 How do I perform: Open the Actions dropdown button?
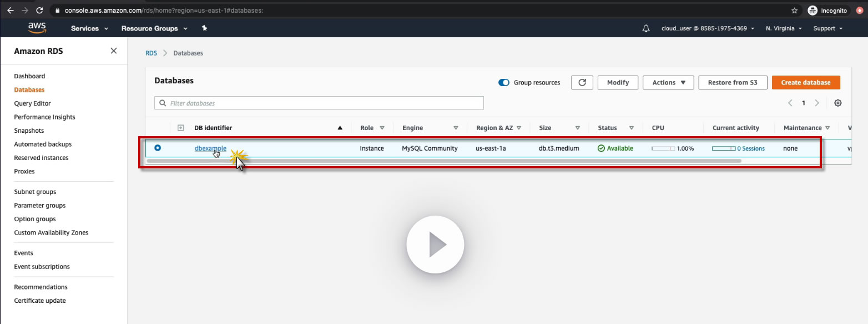tap(668, 82)
